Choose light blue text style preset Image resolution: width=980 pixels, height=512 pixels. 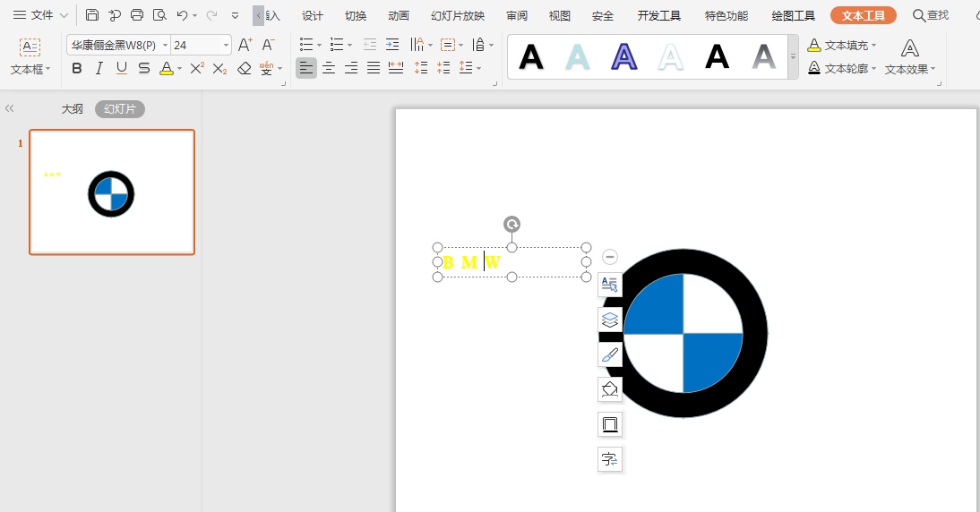point(578,56)
